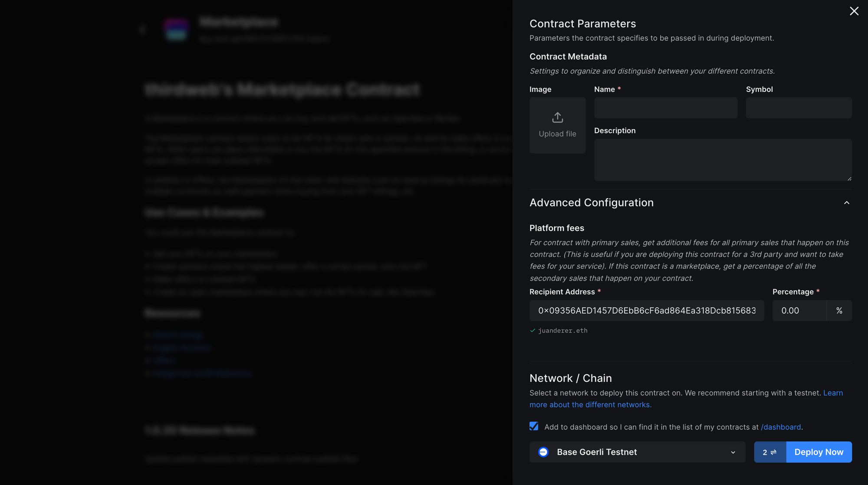The image size is (868, 485).
Task: Click the percent sign suffix icon
Action: [839, 311]
